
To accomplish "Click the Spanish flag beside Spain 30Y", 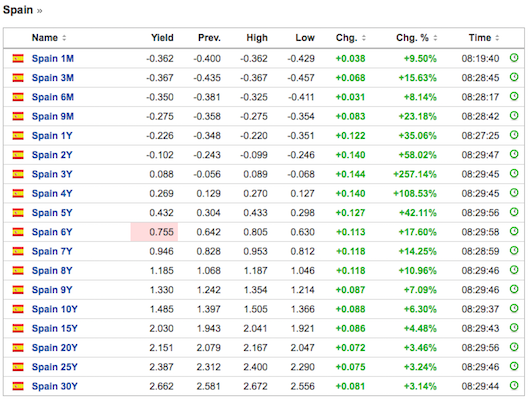I will [x=18, y=386].
